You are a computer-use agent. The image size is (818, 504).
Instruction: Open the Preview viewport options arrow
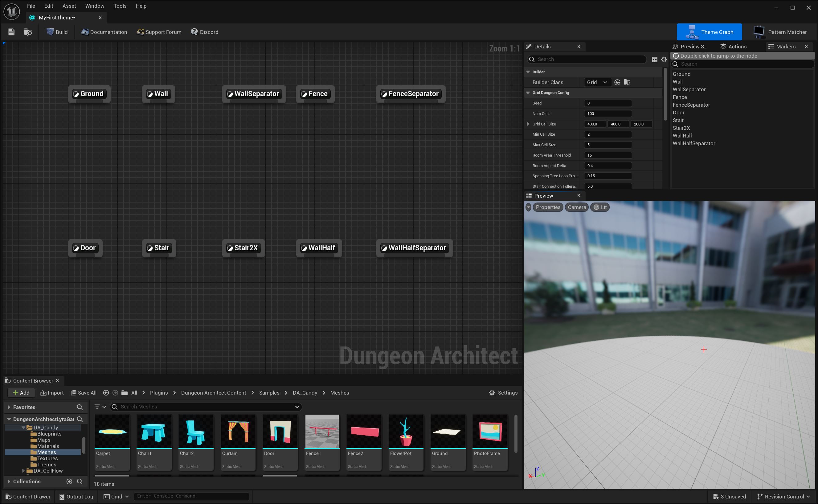[x=529, y=207]
